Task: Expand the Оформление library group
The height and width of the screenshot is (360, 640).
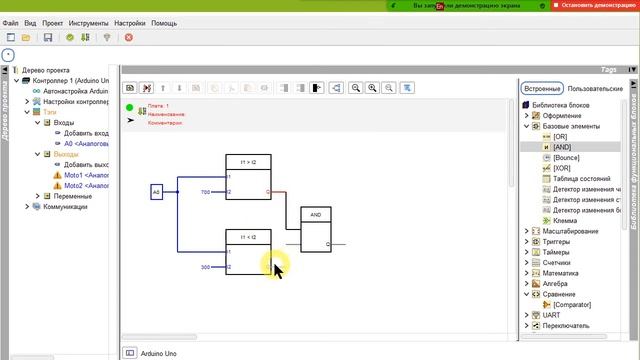Action: (527, 116)
